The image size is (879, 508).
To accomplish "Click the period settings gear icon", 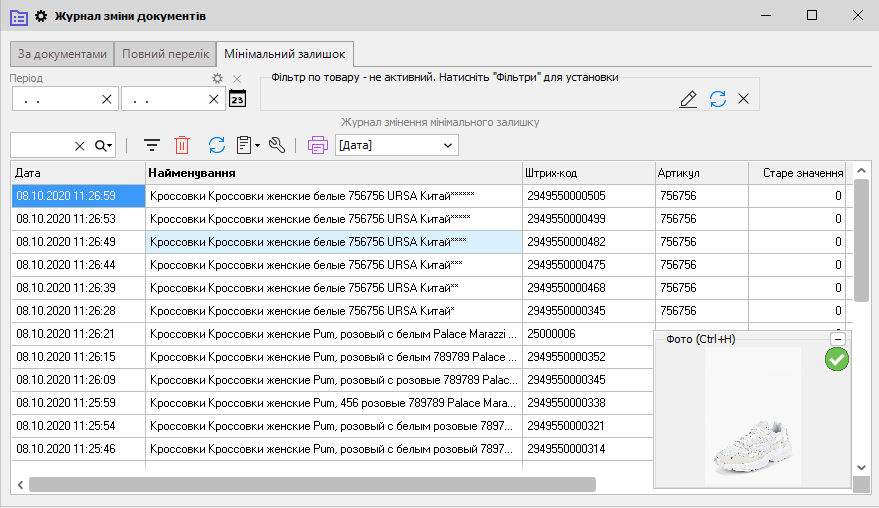I will point(217,78).
